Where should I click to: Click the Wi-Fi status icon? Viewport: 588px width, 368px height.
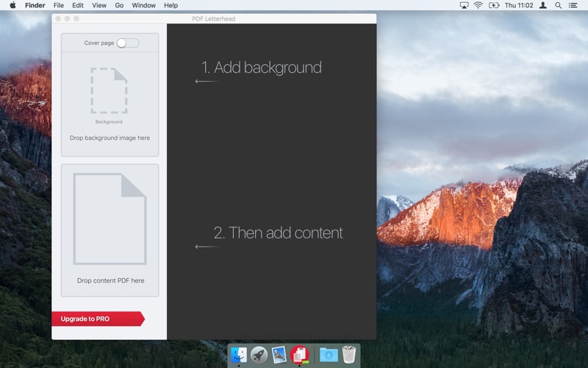[478, 5]
